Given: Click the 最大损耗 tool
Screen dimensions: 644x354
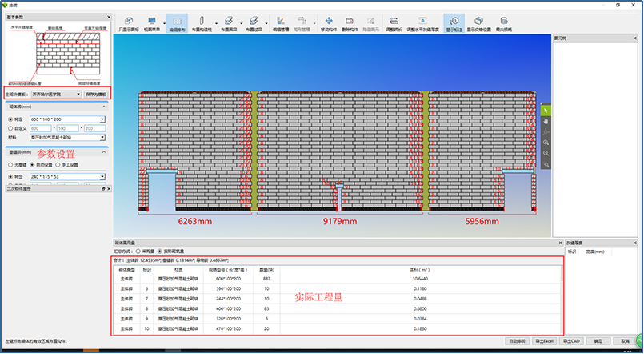Looking at the screenshot, I should tap(504, 23).
